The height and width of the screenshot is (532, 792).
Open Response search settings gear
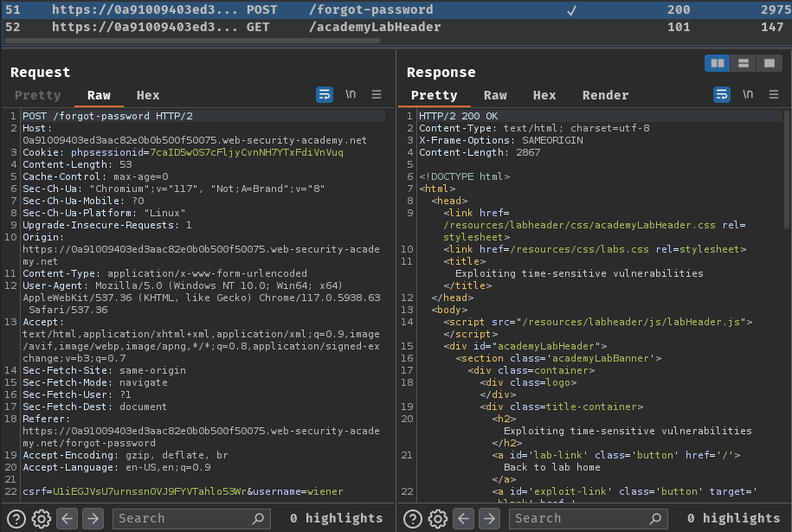click(438, 519)
